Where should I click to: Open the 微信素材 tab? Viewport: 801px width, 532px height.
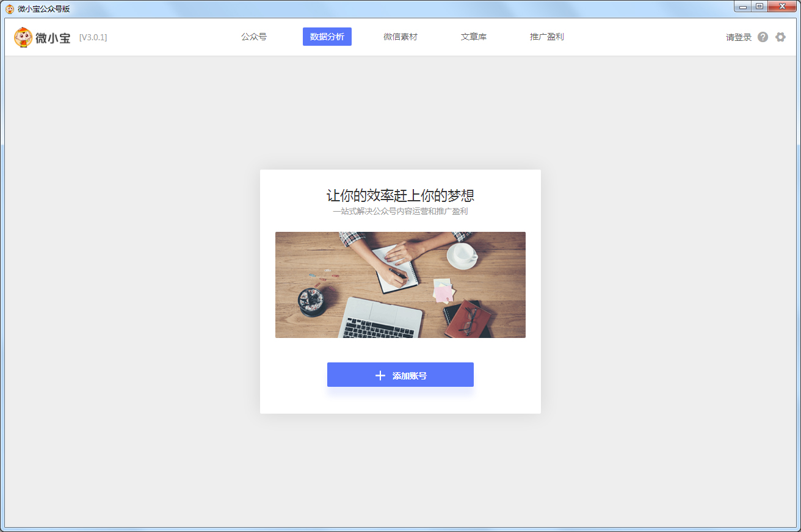click(400, 37)
